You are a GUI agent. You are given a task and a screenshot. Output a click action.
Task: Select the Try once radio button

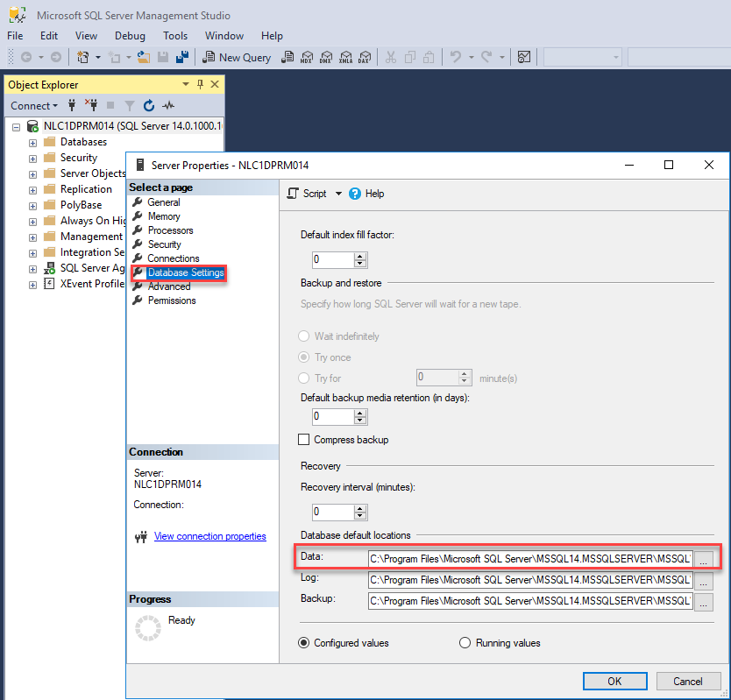click(303, 357)
